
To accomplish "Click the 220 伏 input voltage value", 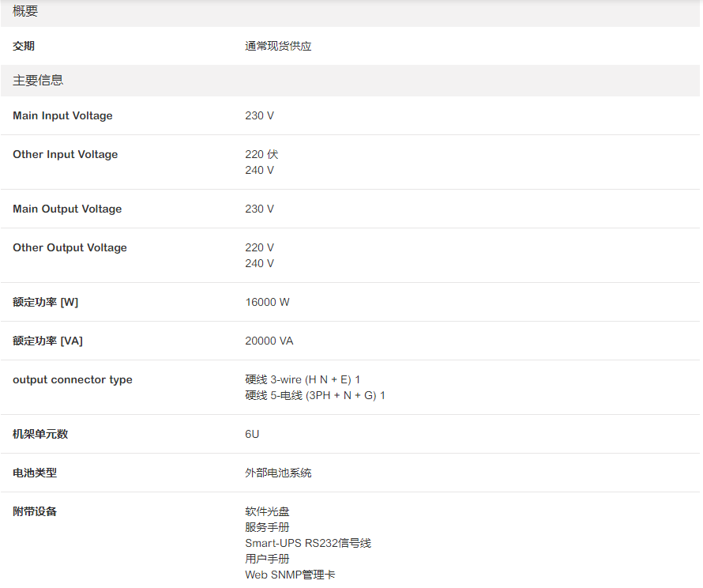I will (261, 155).
